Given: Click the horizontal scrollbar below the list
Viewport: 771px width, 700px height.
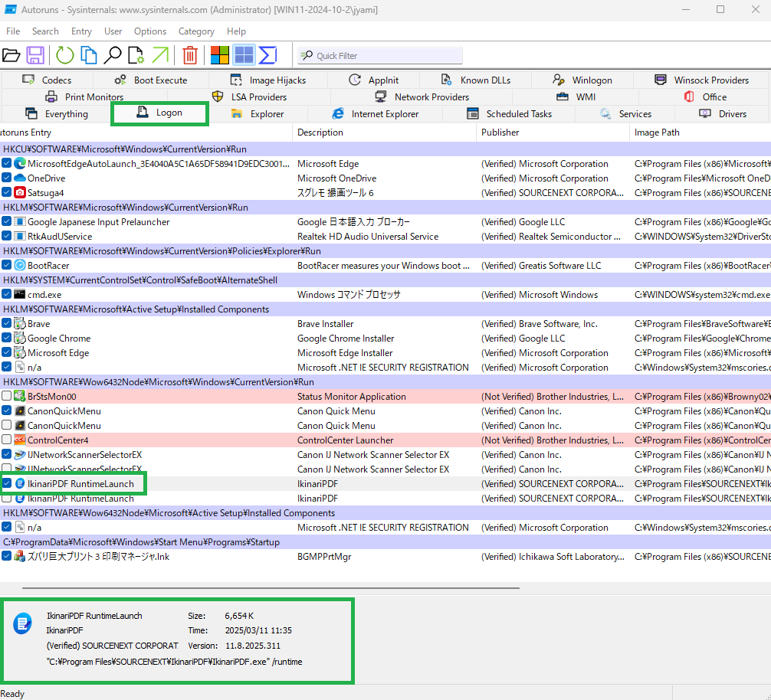Looking at the screenshot, I should coord(271,587).
